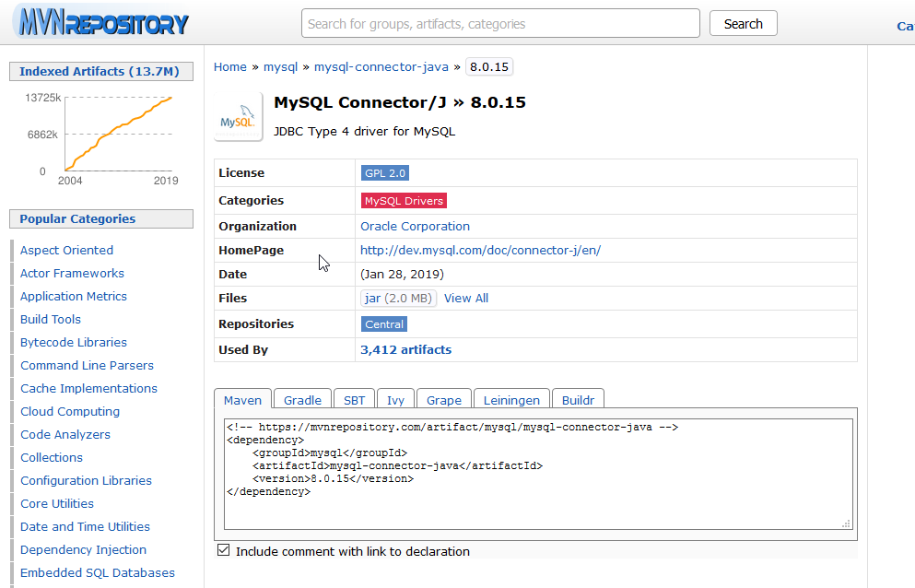Switch to the Gradle tab
The width and height of the screenshot is (915, 588).
(x=302, y=400)
